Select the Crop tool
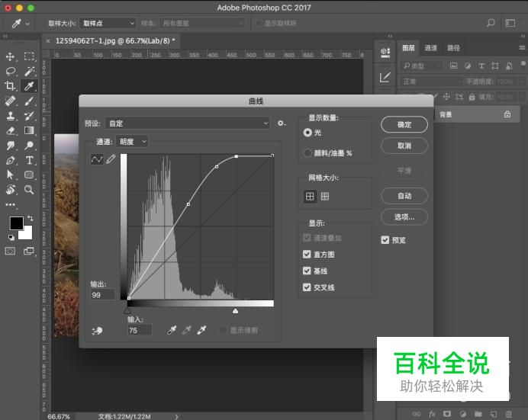The width and height of the screenshot is (528, 420). [x=10, y=86]
